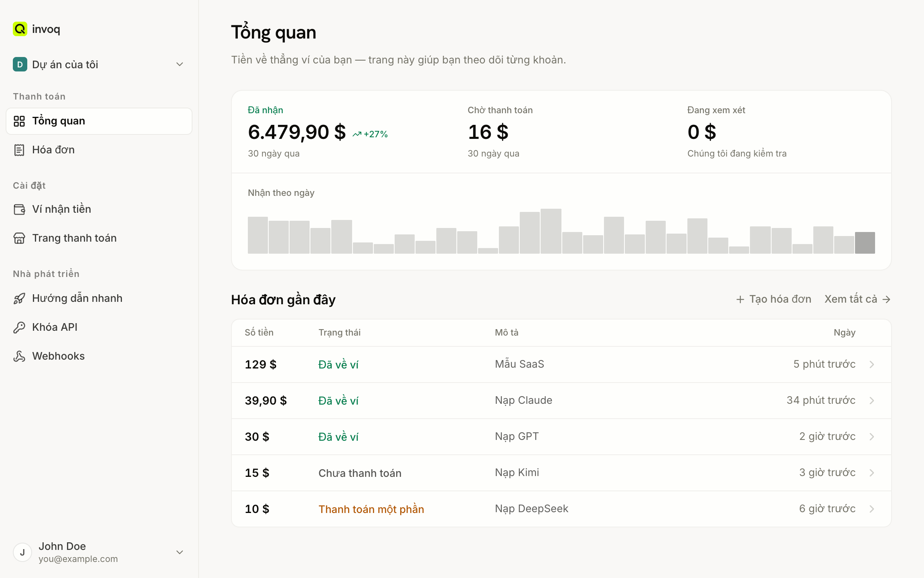Click the plus icon beside Tạo hóa đơn
This screenshot has width=924, height=578.
740,299
